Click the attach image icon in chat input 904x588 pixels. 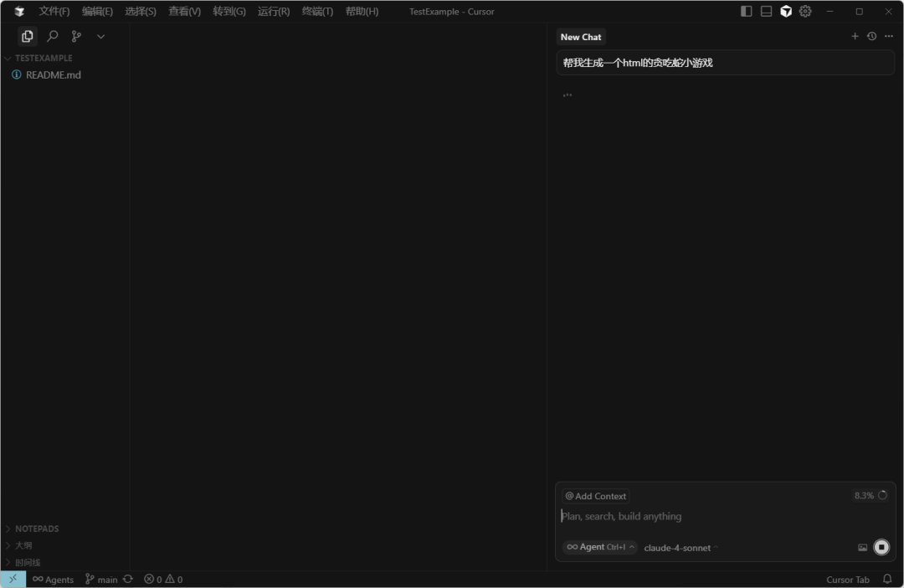[x=862, y=548]
